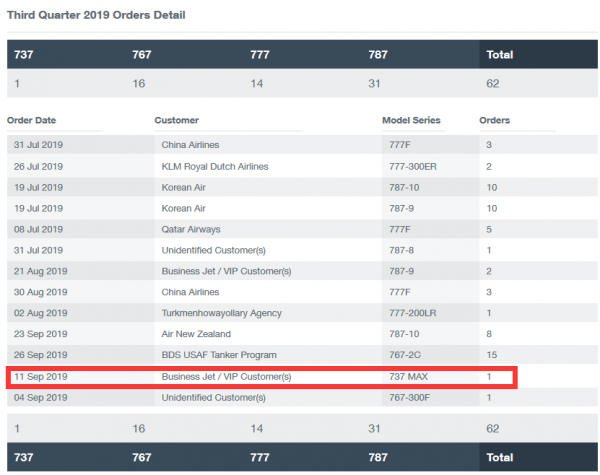Click the Third Quarter 2019 Orders Detail heading

(x=96, y=16)
